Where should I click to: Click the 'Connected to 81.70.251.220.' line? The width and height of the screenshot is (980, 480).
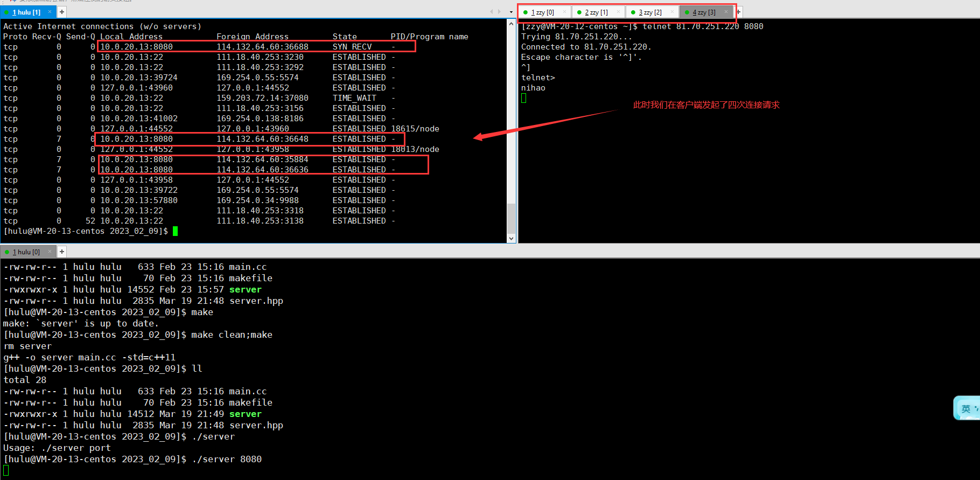586,47
